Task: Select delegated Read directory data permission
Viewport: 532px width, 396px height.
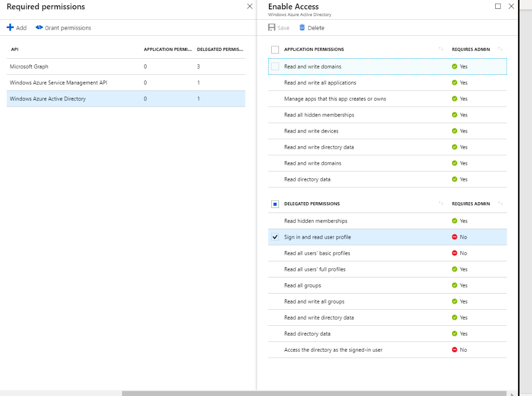Action: pos(388,334)
